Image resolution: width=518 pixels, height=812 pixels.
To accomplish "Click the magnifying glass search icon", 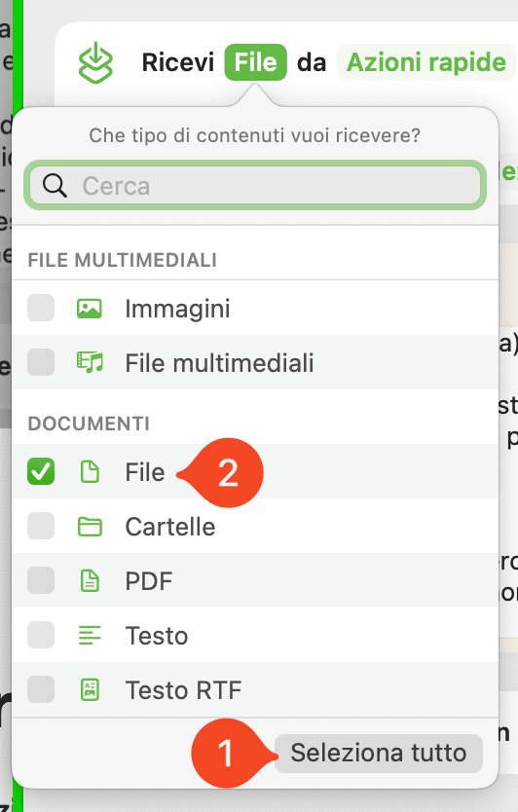I will [x=55, y=185].
